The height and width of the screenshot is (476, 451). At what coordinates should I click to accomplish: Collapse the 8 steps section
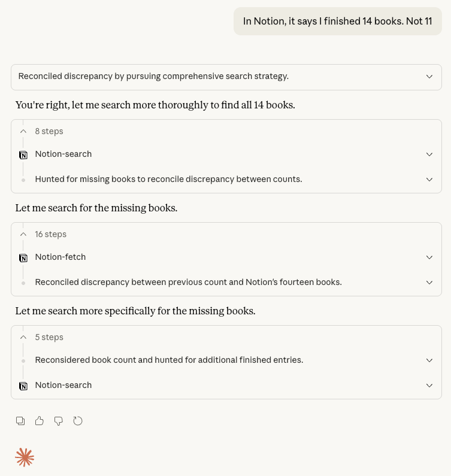(x=23, y=131)
